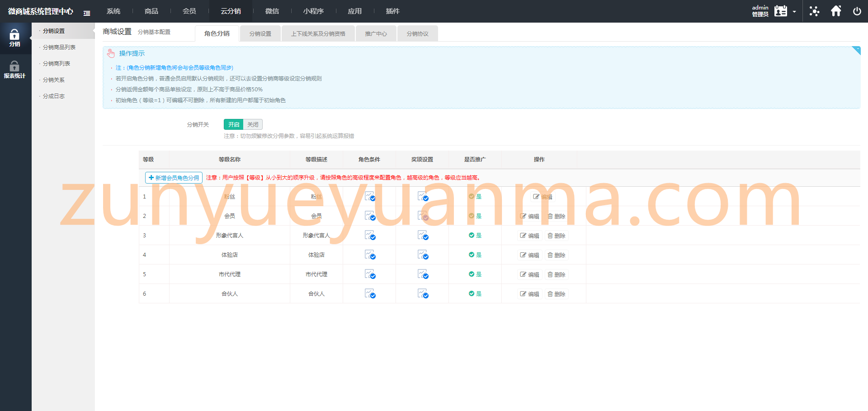
Task: Edit the 会员 level row
Action: [x=529, y=216]
